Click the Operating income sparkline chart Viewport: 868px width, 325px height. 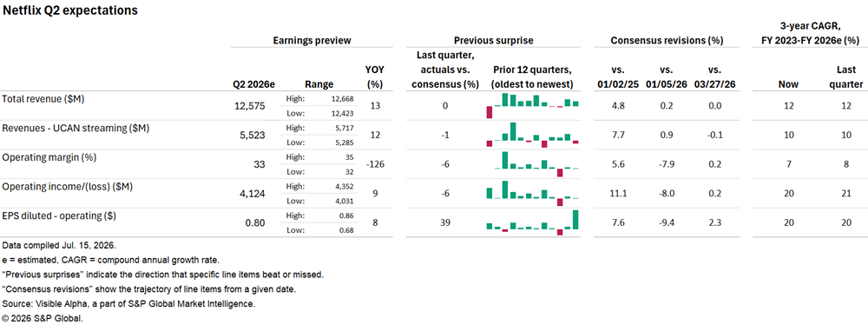click(533, 193)
